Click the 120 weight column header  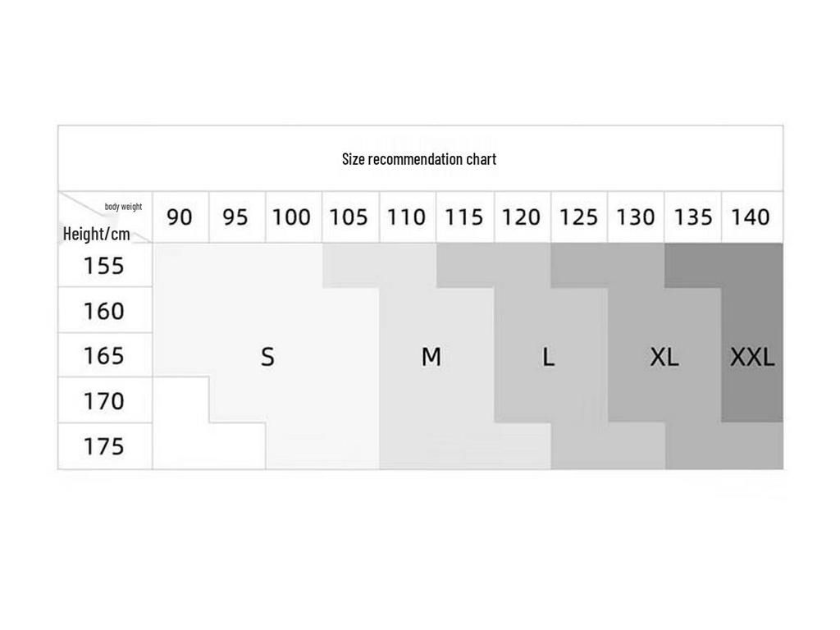point(521,217)
